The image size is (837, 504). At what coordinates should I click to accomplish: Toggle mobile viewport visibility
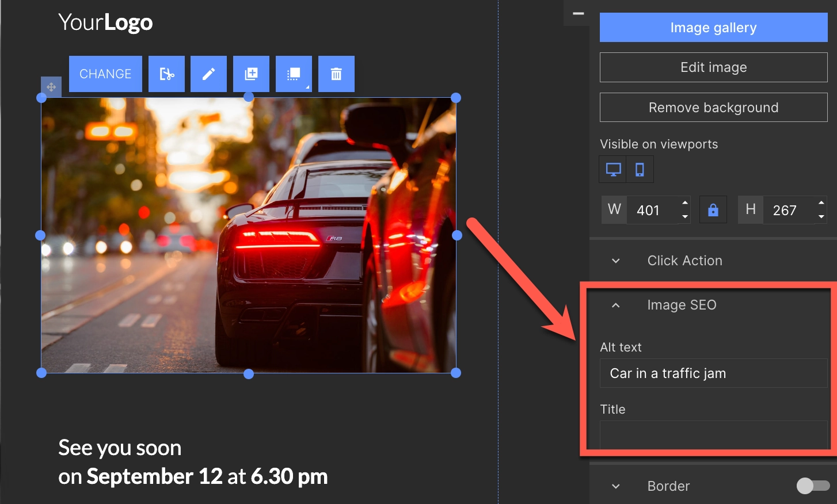[x=640, y=170]
